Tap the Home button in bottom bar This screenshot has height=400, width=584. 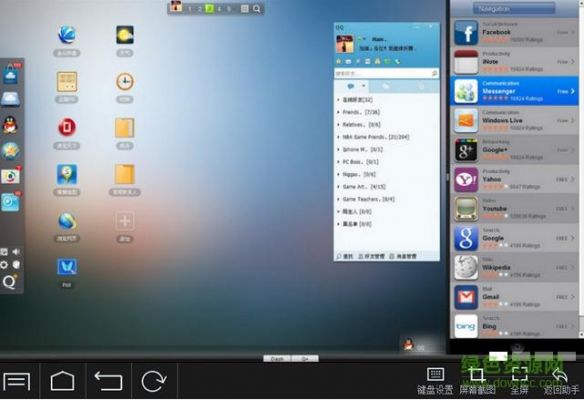point(63,381)
